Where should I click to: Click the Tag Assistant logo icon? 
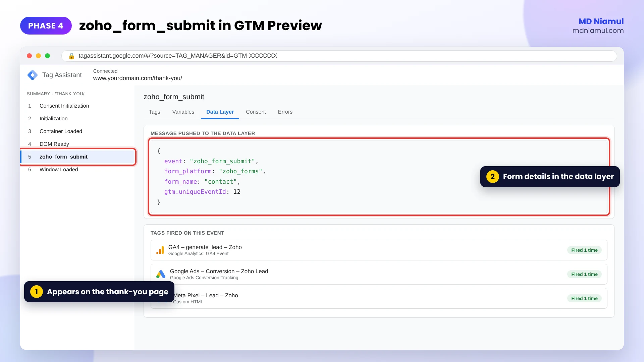33,75
